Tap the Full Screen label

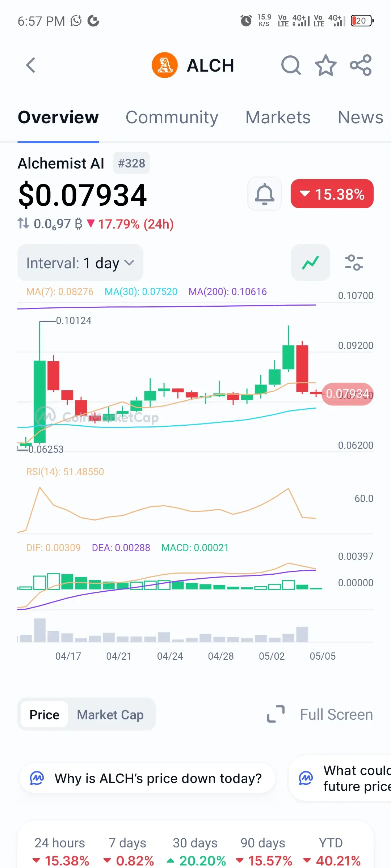tap(336, 714)
